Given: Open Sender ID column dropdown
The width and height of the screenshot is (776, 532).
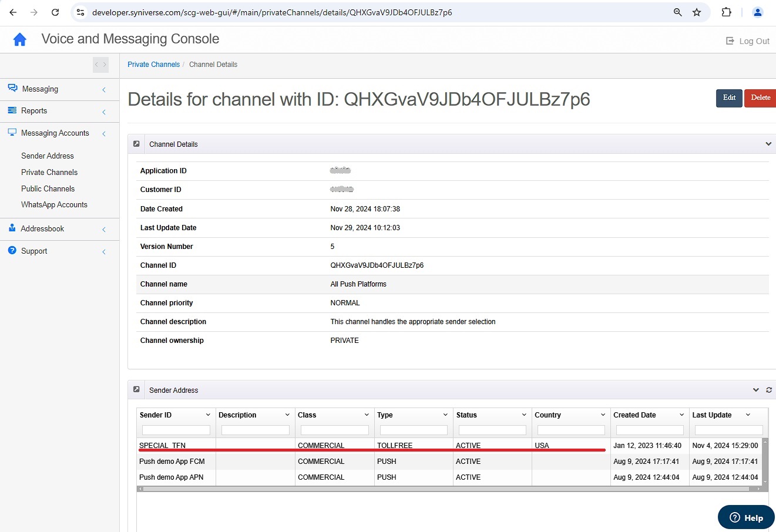Looking at the screenshot, I should 208,415.
